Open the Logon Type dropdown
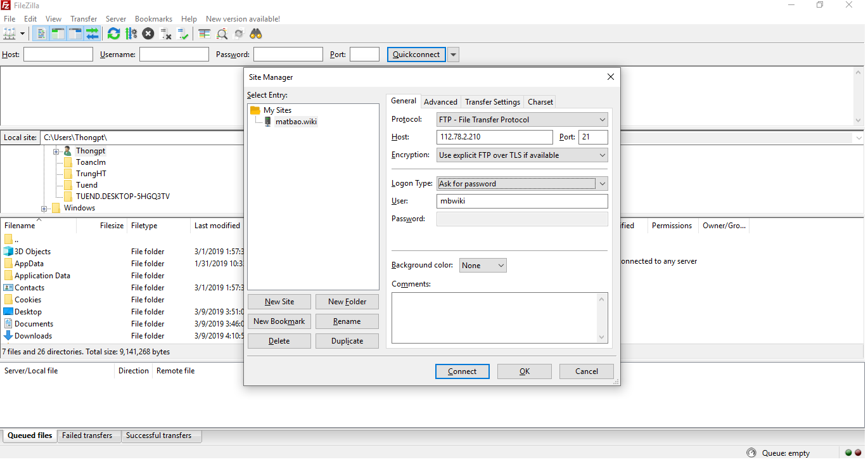The image size is (868, 464). click(x=521, y=184)
